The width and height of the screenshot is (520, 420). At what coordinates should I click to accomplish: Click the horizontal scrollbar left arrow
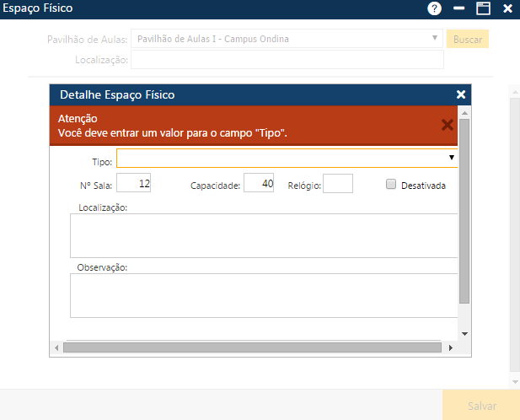pos(56,347)
